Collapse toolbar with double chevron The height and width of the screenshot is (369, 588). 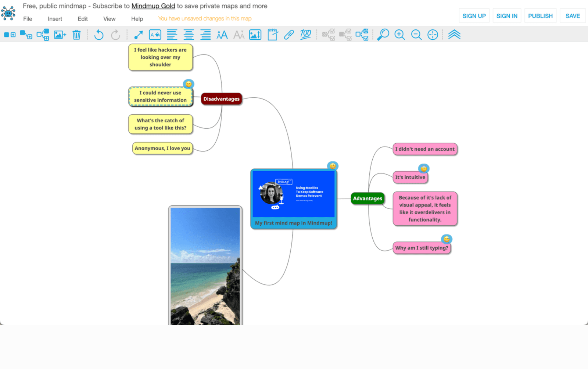(454, 35)
